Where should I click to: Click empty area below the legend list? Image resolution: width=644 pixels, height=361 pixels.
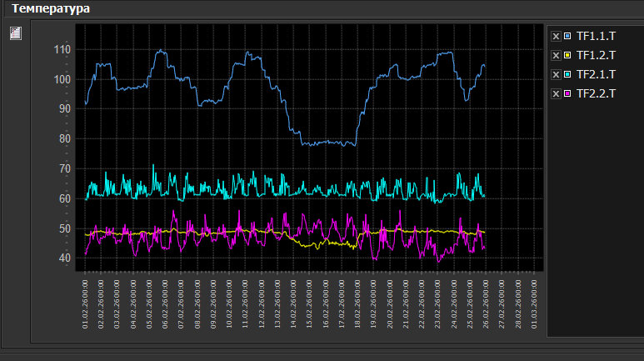coord(594,217)
